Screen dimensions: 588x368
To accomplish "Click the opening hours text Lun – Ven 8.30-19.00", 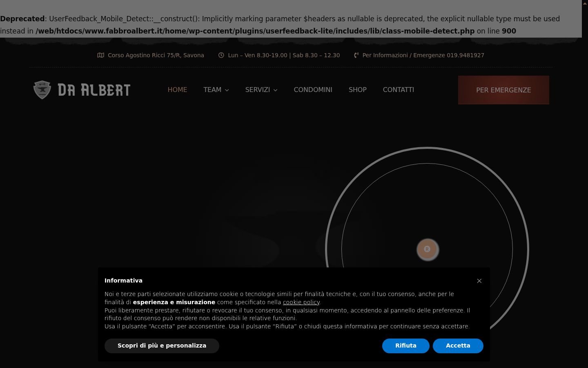I will tap(258, 55).
